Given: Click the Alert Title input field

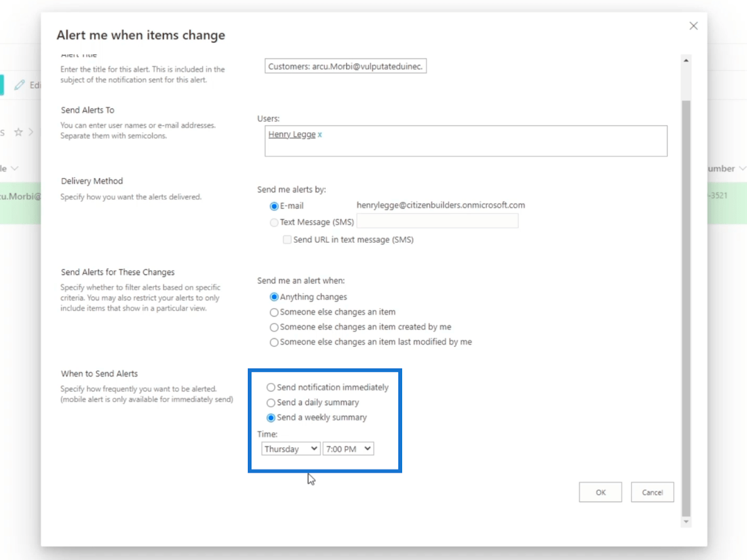Looking at the screenshot, I should coord(345,66).
